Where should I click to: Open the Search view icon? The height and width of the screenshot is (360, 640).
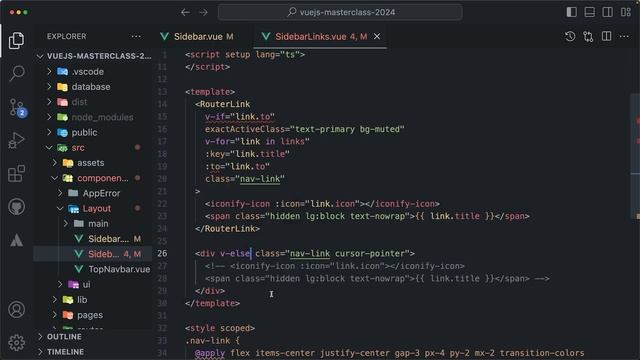tap(16, 74)
